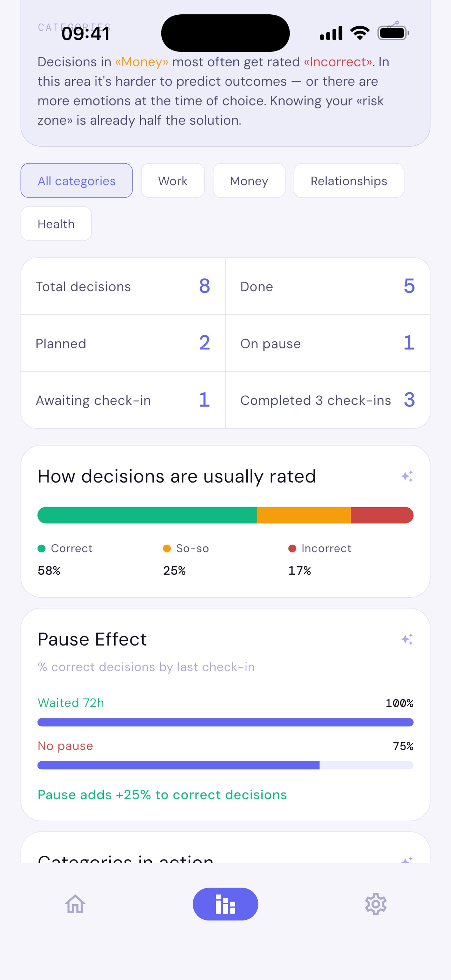This screenshot has width=451, height=980.
Task: Filter statistics by Money category
Action: (x=249, y=181)
